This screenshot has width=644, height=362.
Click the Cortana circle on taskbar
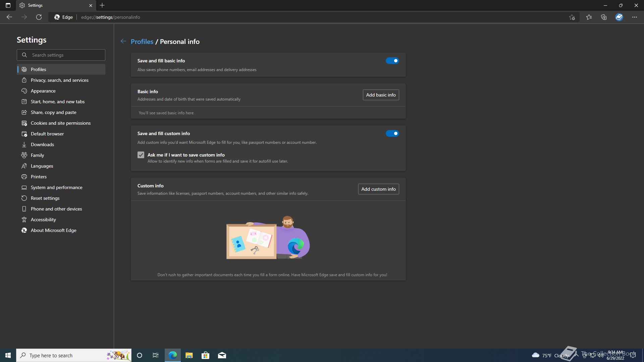[x=140, y=355]
